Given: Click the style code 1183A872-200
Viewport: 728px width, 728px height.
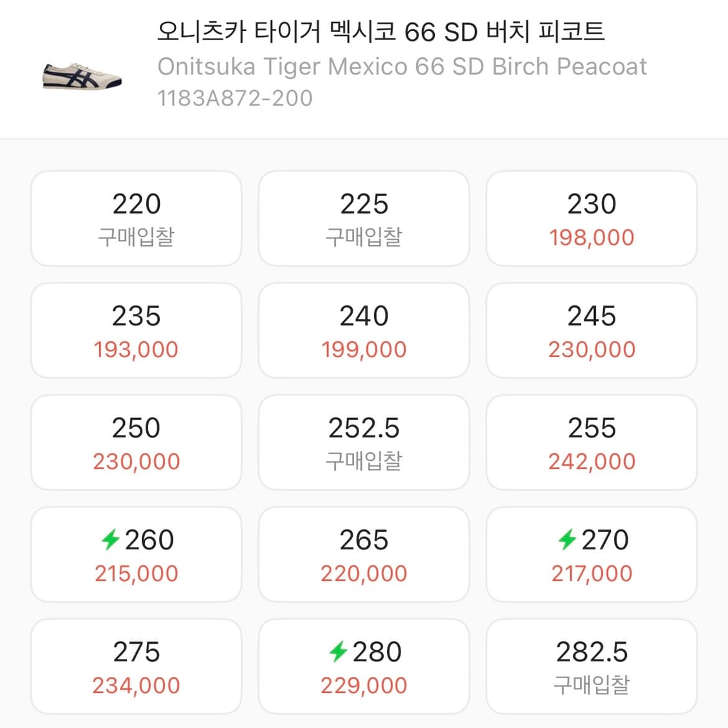Looking at the screenshot, I should coord(234,98).
